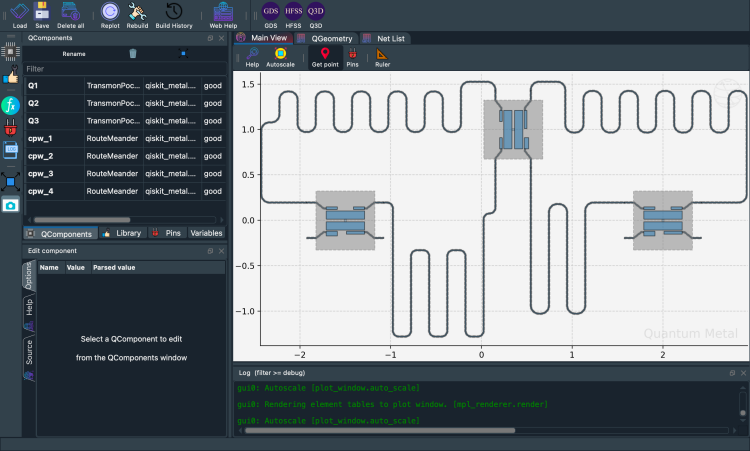Click the trash delete icon in QComponents
This screenshot has width=750, height=451.
point(133,54)
